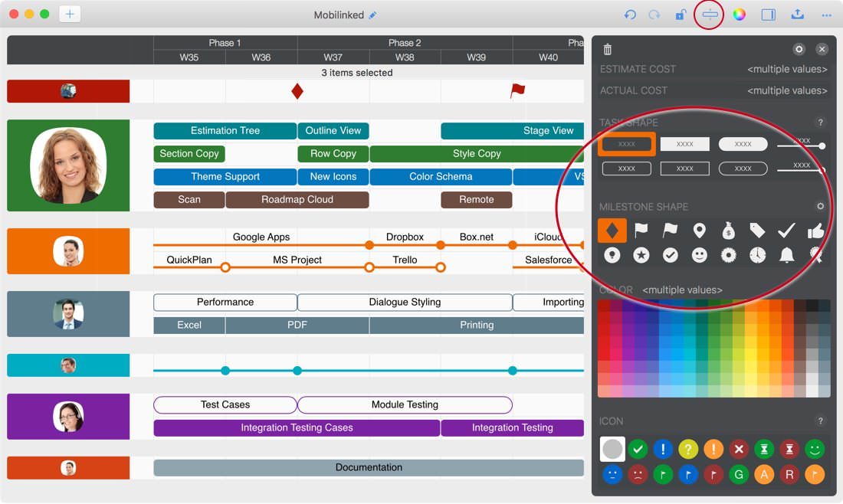Toggle the right sidebar panel button
843x504 pixels.
[x=768, y=15]
